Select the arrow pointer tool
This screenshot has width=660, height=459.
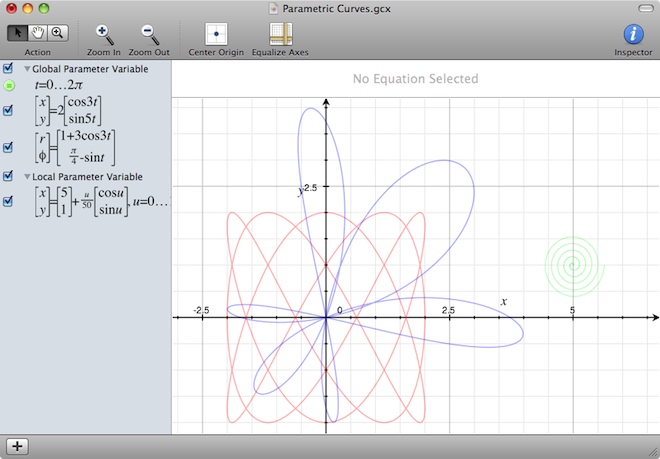tap(18, 32)
